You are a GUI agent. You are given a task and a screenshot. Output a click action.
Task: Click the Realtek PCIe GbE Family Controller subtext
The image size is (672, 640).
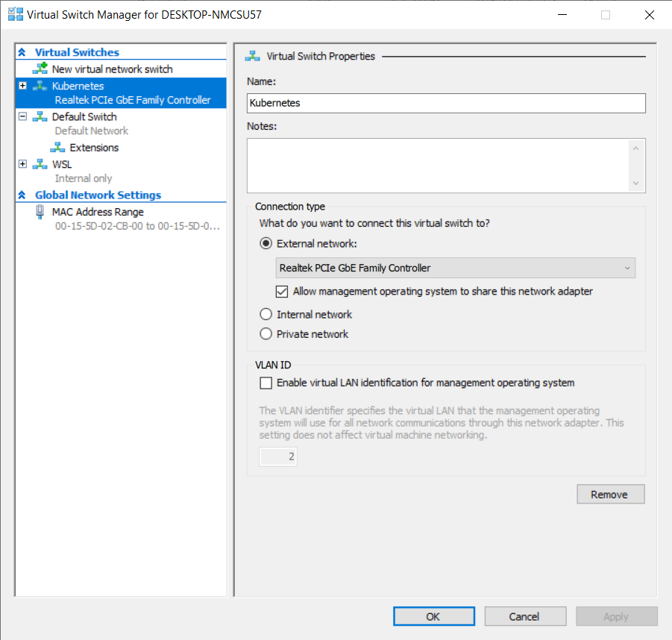pyautogui.click(x=133, y=100)
